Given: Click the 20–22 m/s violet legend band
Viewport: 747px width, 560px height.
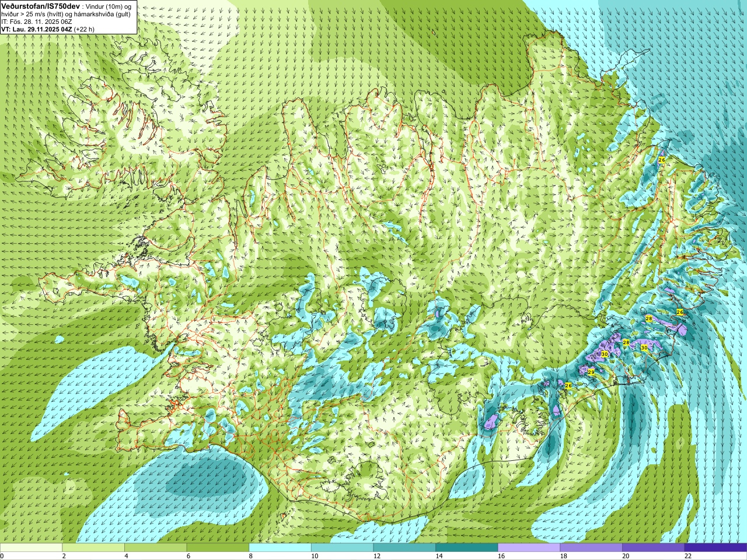Looking at the screenshot, I should pos(654,548).
